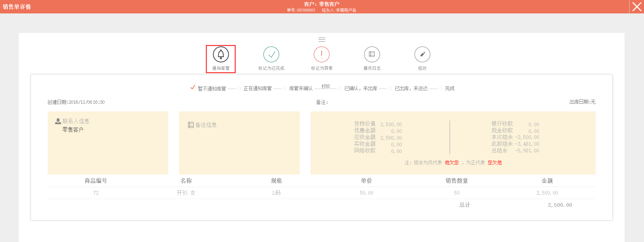Image resolution: width=644 pixels, height=242 pixels.
Task: Collapse toolbar using the three-line handle
Action: [322, 40]
